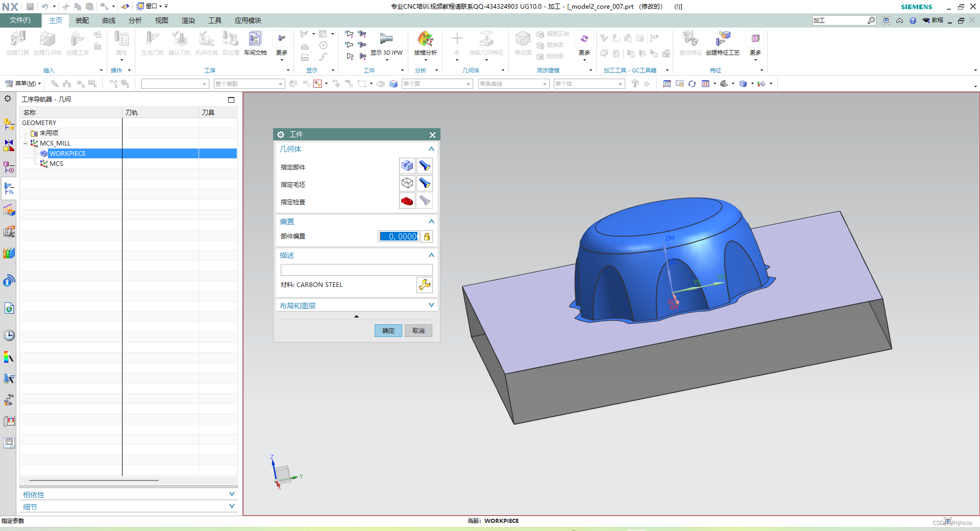The width and height of the screenshot is (980, 531).
Task: Switch to the 分析 ribbon tab
Action: coord(135,20)
